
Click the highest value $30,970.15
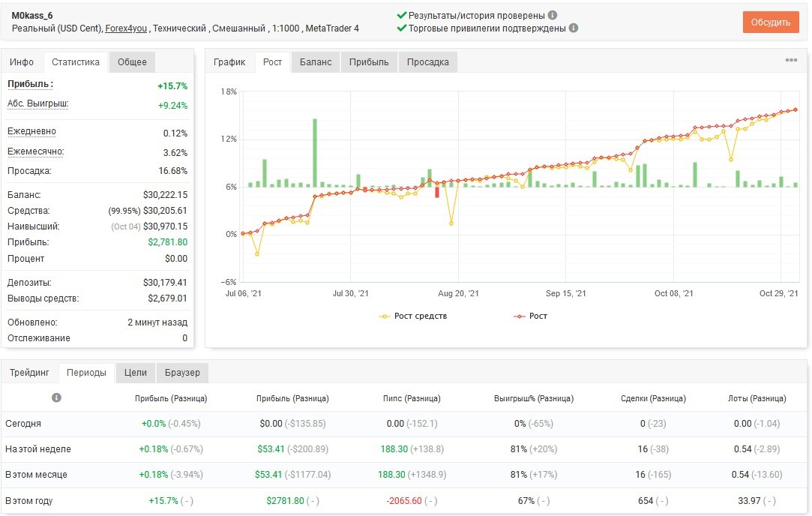(x=165, y=226)
